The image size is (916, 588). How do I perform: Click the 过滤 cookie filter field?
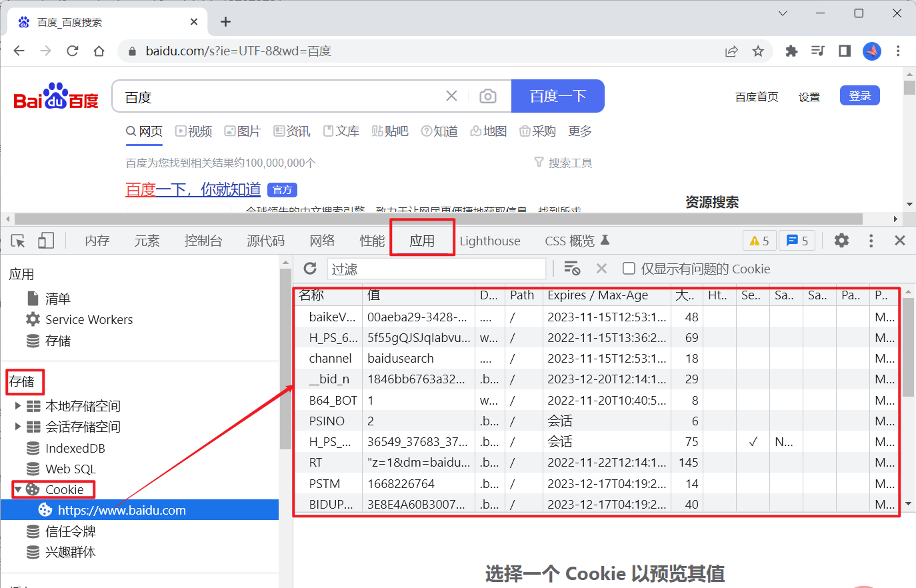(x=437, y=269)
